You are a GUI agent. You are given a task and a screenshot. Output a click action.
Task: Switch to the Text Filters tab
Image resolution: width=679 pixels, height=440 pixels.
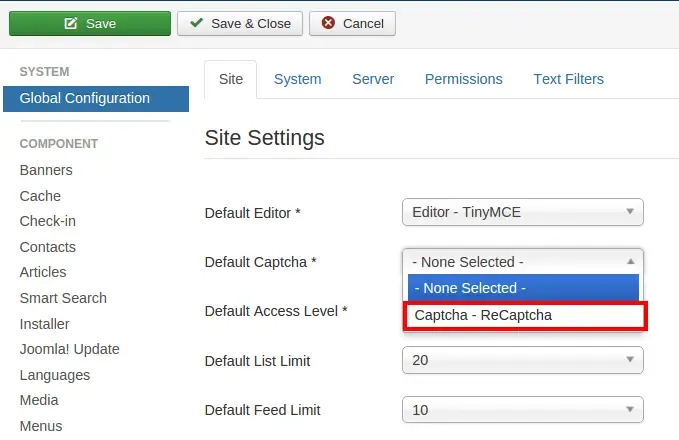click(568, 79)
